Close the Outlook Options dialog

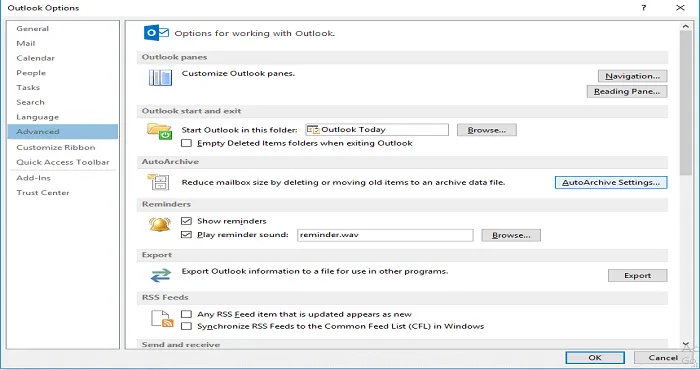(680, 8)
